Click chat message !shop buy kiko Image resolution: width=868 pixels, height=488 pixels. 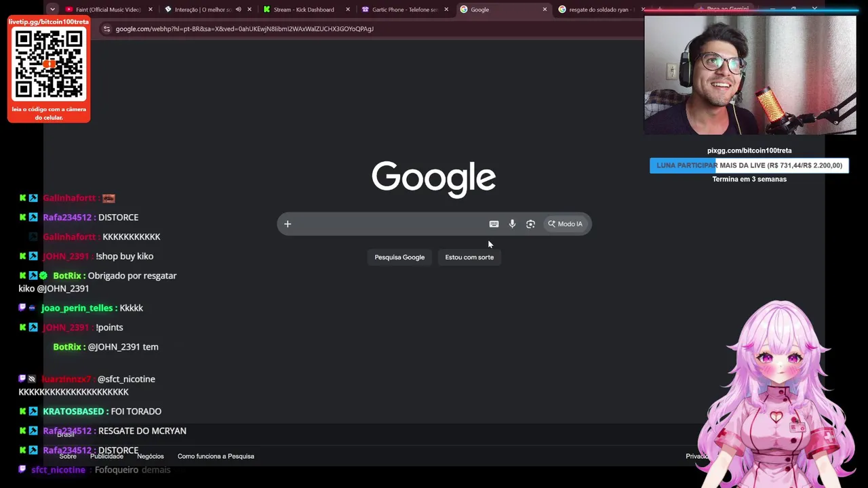(125, 256)
